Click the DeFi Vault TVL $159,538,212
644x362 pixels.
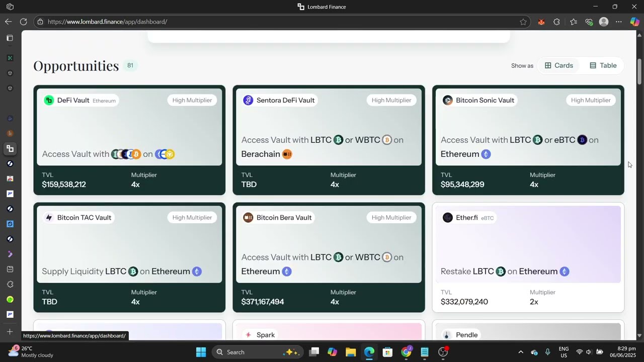pos(64,185)
